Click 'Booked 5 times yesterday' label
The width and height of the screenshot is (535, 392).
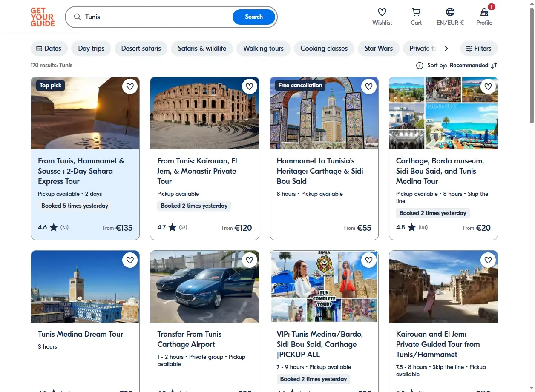coord(75,206)
